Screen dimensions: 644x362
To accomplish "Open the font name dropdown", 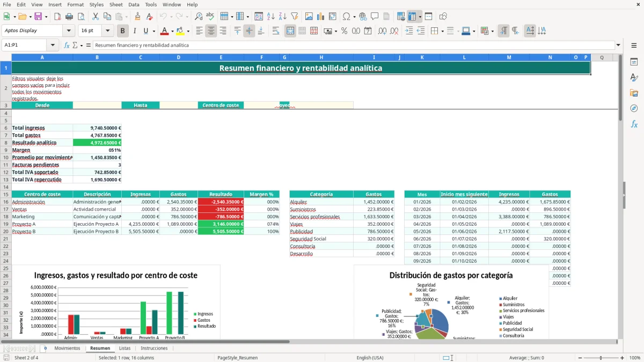I will pos(68,31).
